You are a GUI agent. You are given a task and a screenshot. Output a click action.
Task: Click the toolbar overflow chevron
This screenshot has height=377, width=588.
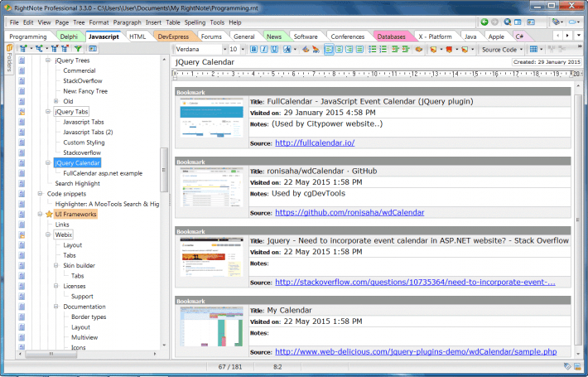580,46
